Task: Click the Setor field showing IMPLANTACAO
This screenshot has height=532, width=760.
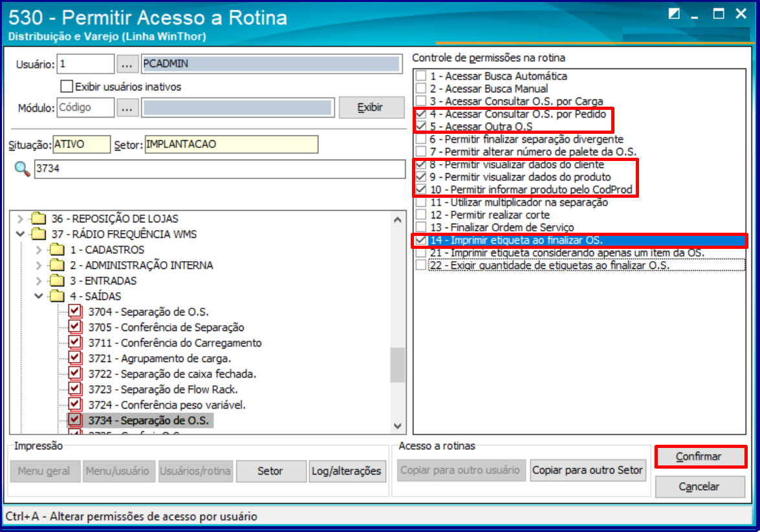Action: [x=232, y=144]
